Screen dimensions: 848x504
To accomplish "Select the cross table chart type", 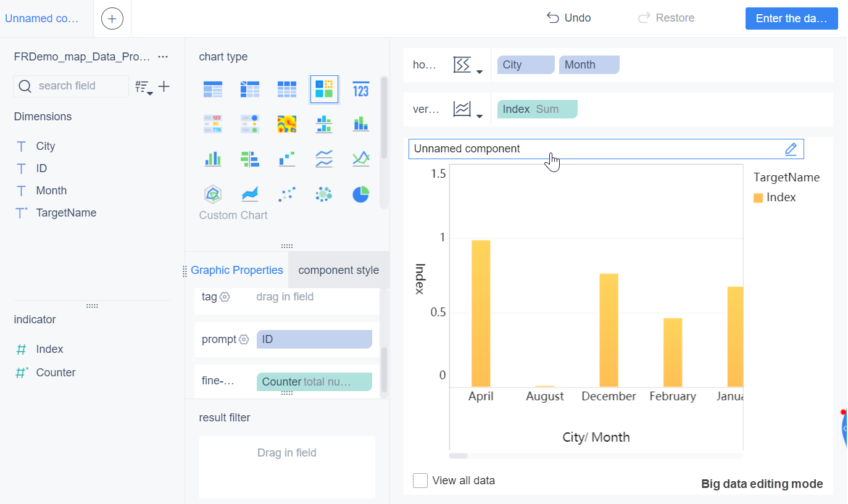I will (250, 90).
